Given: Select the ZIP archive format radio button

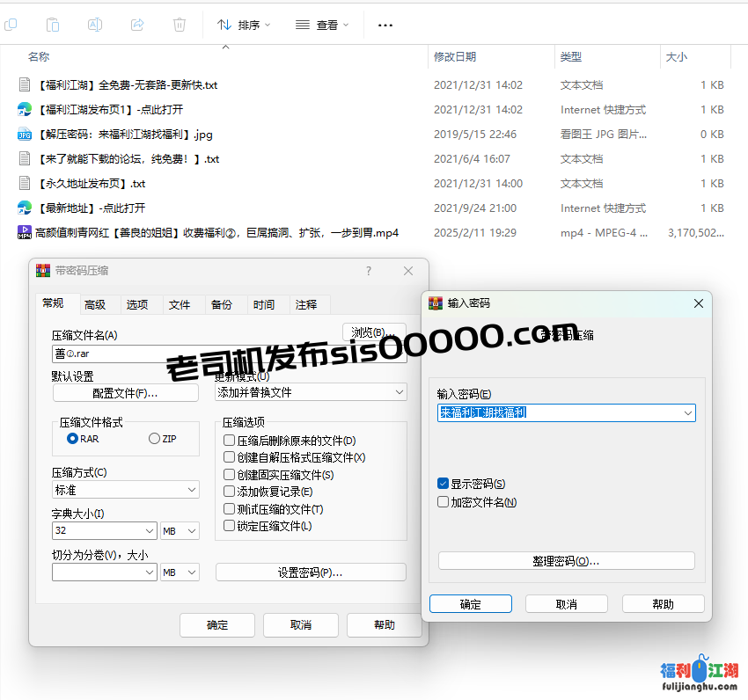Looking at the screenshot, I should pos(155,439).
